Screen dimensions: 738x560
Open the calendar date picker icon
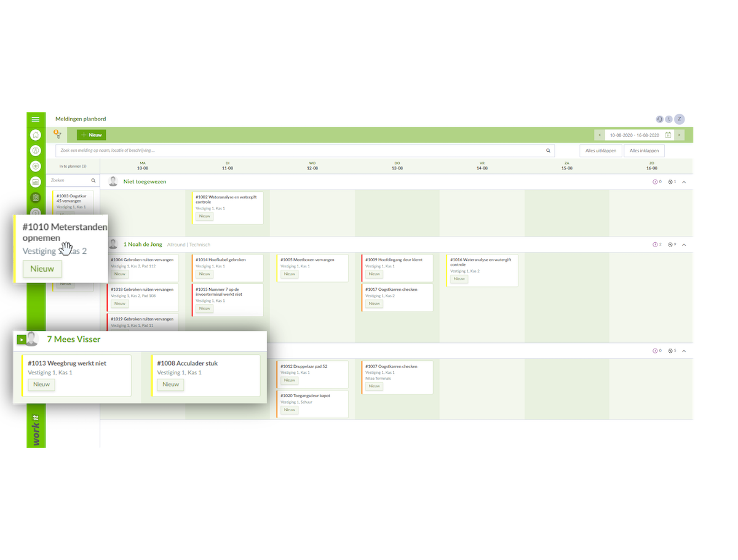(668, 135)
